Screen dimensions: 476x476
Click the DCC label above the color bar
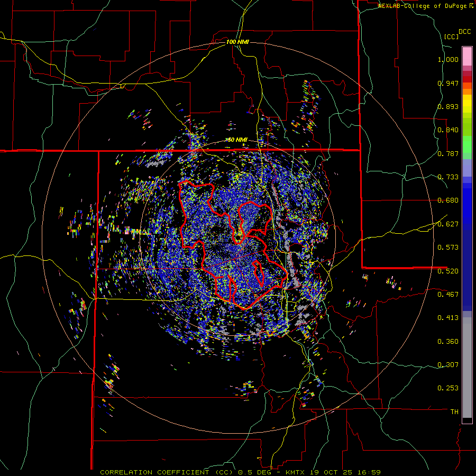pyautogui.click(x=464, y=32)
